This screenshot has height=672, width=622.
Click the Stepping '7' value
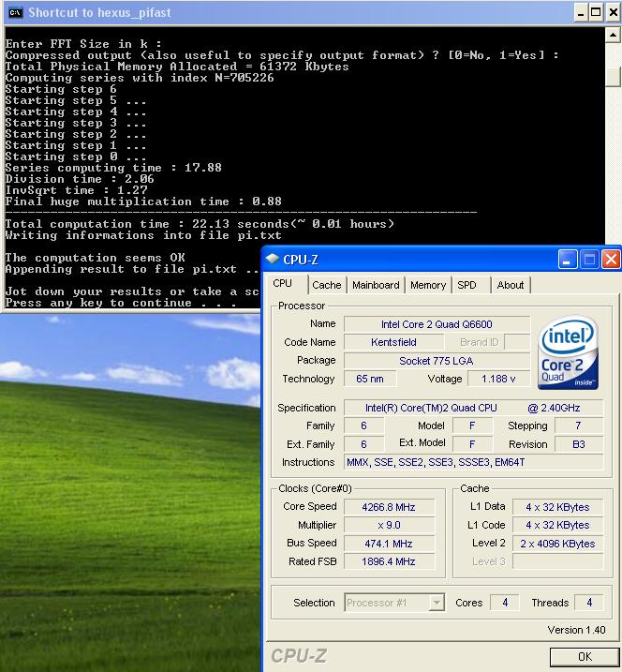(x=579, y=426)
